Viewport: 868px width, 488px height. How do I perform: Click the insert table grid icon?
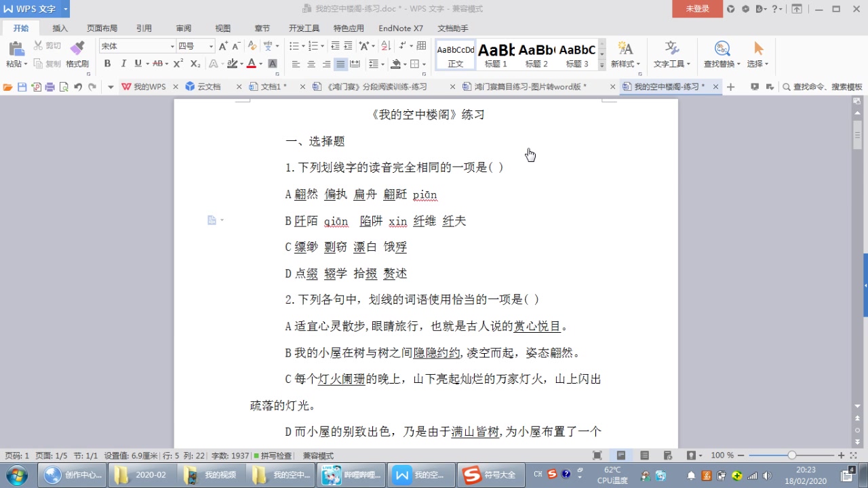421,46
